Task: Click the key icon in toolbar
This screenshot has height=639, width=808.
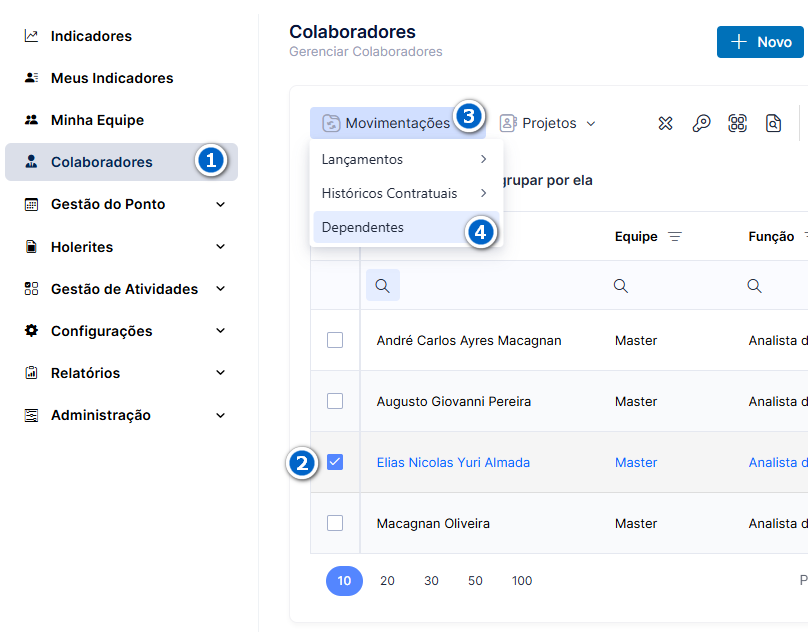Action: (701, 123)
